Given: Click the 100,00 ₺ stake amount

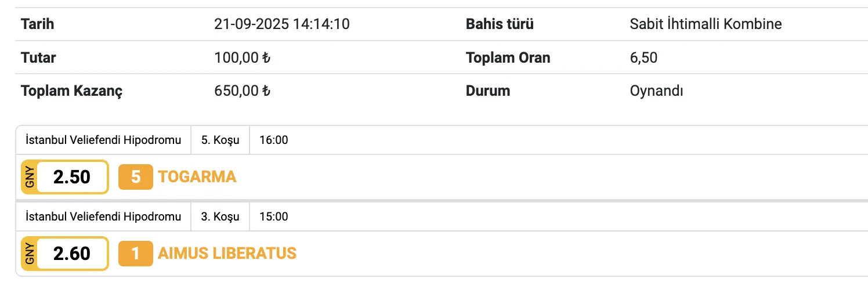Looking at the screenshot, I should pos(242,58).
